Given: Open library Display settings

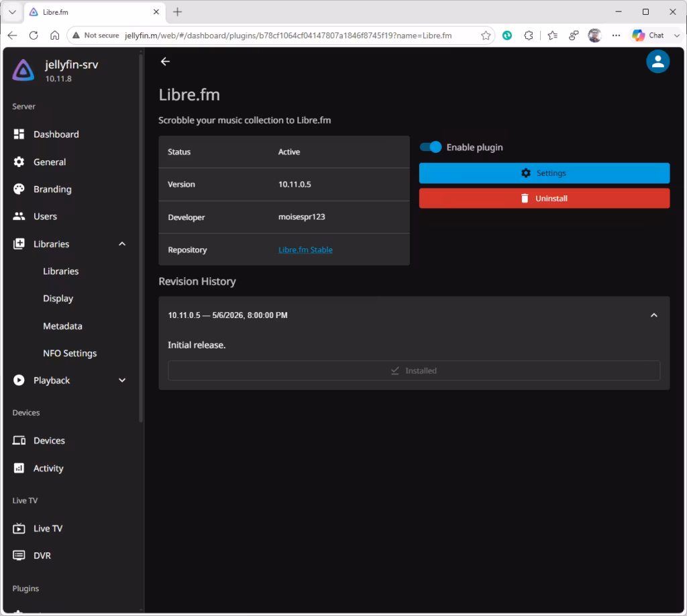Looking at the screenshot, I should click(x=58, y=299).
